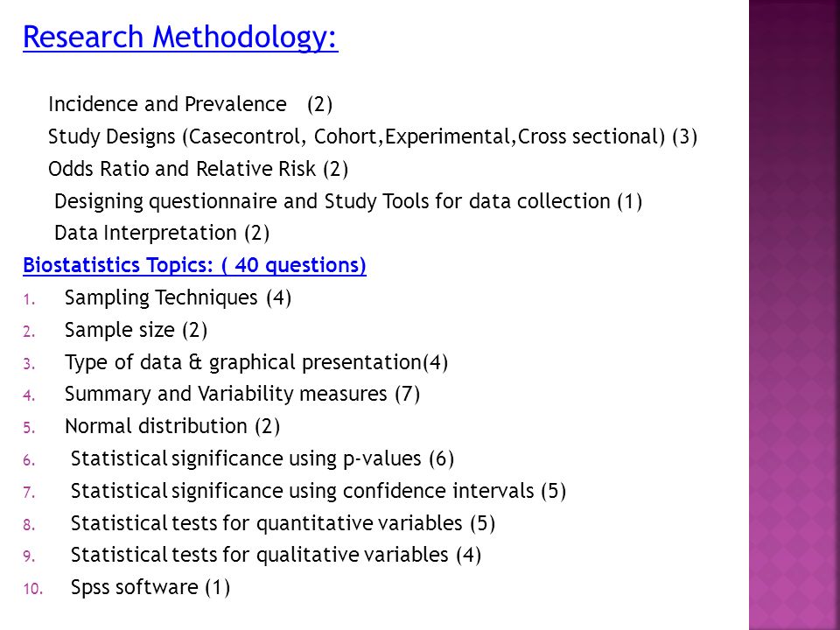Select the Incidence and Prevalence line

[190, 104]
